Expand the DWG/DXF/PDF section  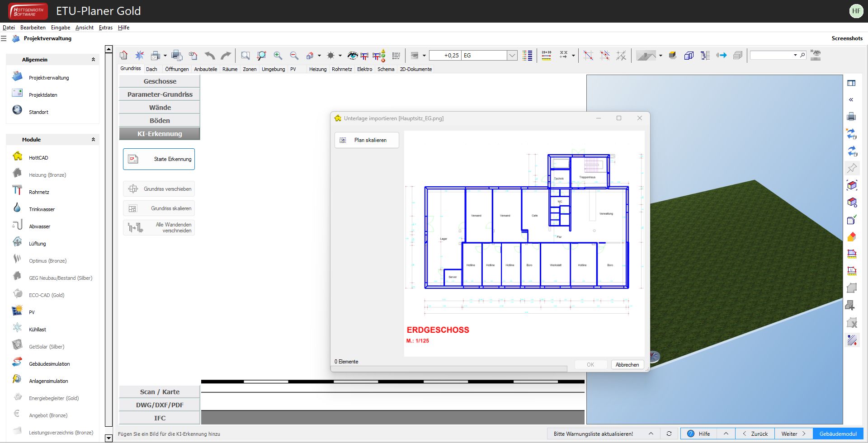[x=160, y=405]
